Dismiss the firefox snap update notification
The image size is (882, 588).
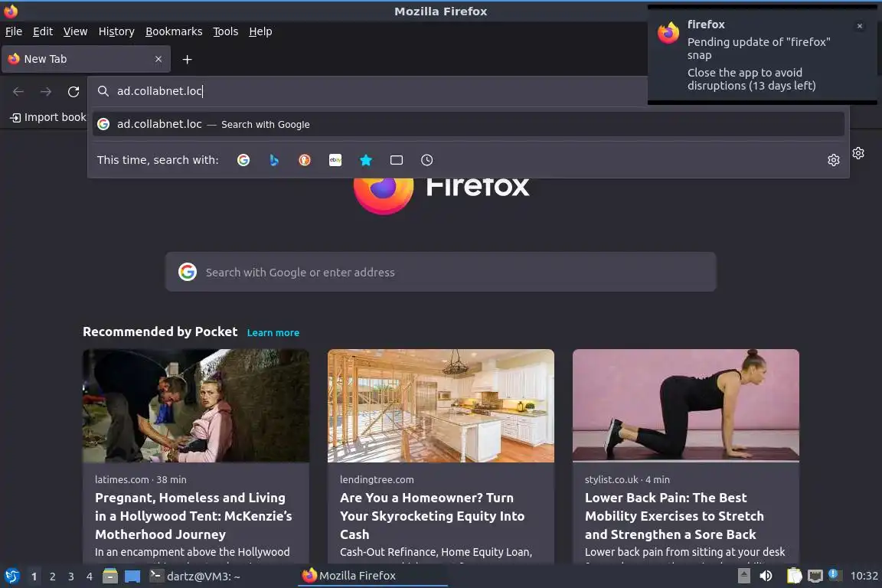pos(860,26)
